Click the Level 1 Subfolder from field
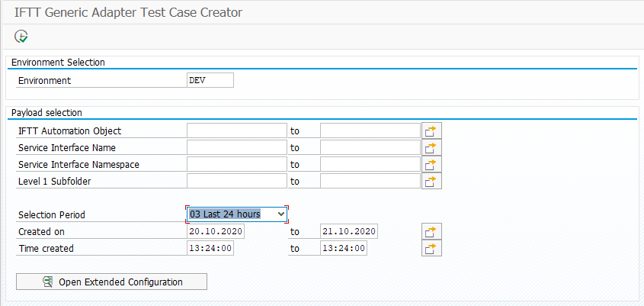 coord(236,181)
